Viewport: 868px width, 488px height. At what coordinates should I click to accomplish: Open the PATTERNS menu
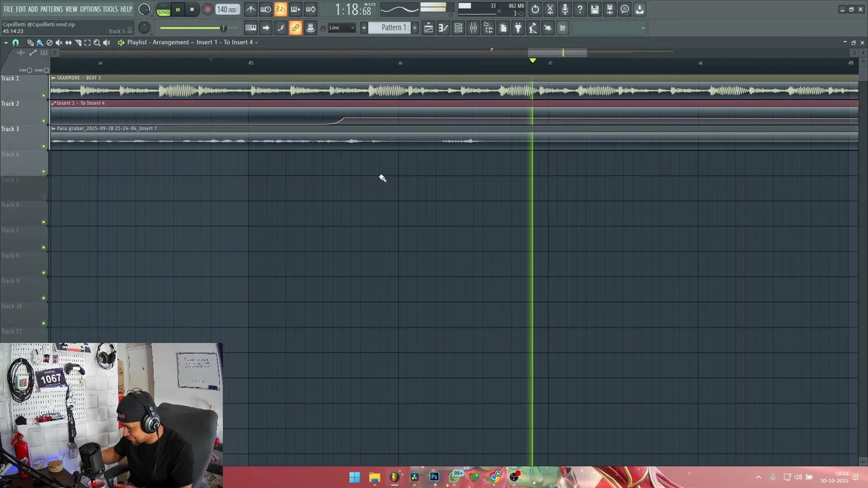[x=52, y=9]
